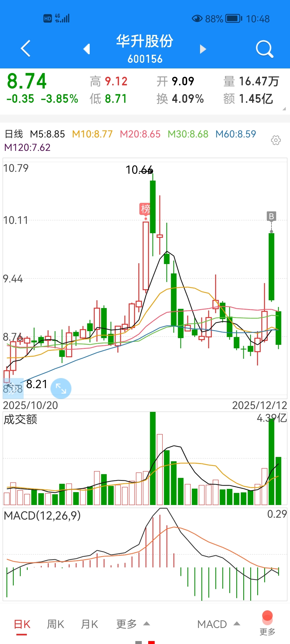Expand quote details corner triangle

(284, 109)
